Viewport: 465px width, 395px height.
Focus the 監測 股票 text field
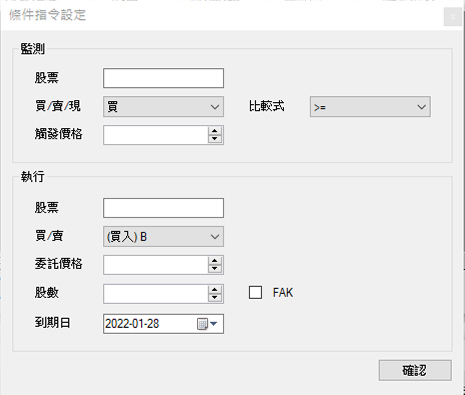(163, 78)
